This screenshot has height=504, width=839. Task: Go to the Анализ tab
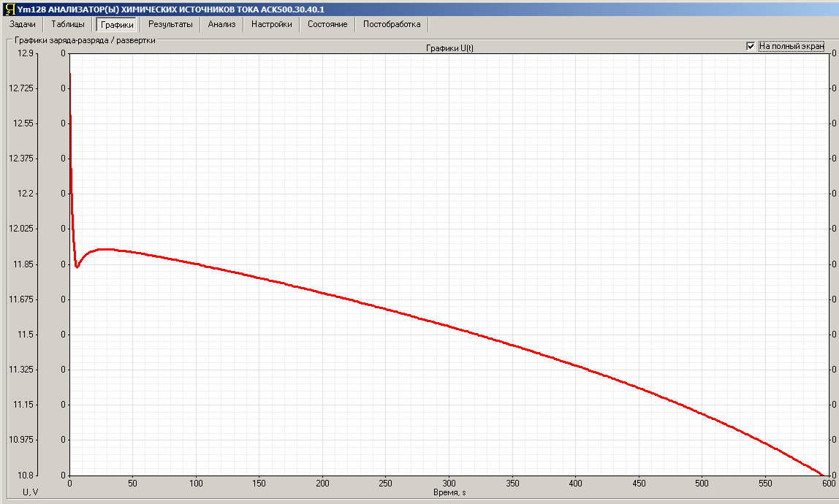tap(221, 24)
